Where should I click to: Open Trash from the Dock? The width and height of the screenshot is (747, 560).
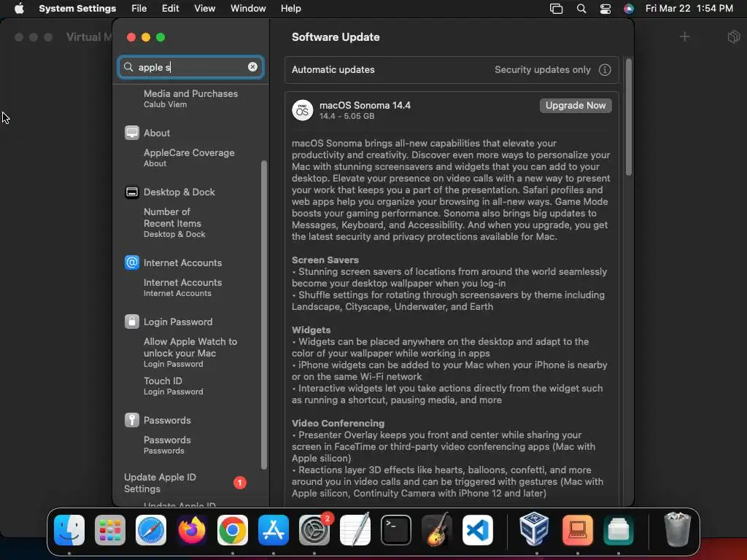click(x=677, y=529)
